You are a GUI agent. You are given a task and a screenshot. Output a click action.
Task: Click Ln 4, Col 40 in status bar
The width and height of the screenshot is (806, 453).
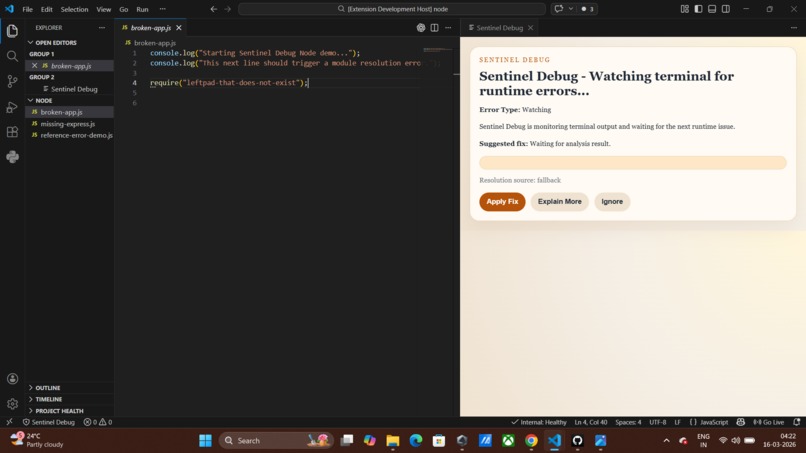pos(591,422)
